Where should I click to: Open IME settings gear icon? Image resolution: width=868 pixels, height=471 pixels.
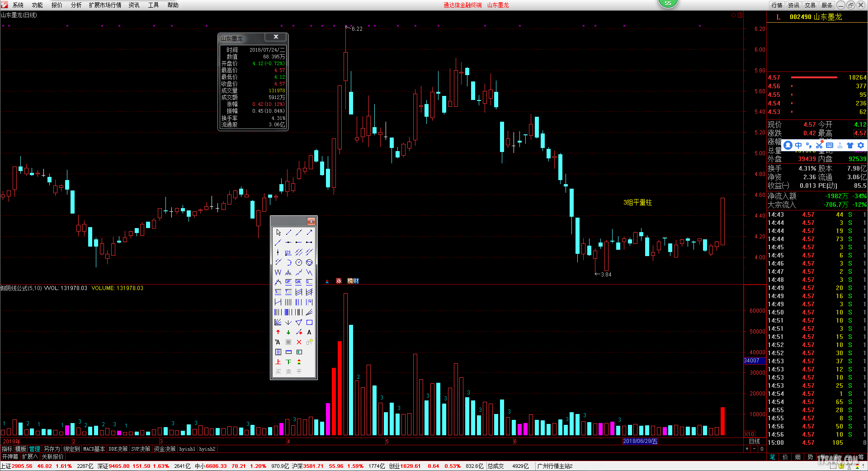point(860,145)
